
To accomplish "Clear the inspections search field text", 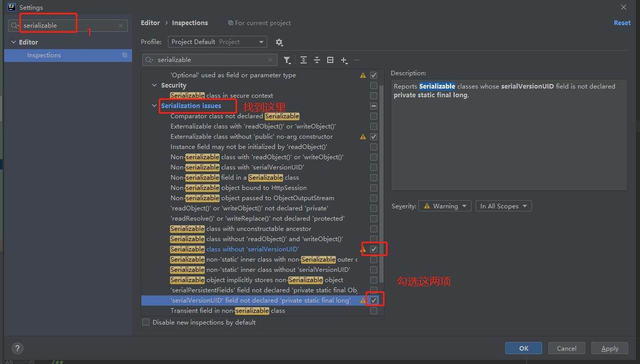I will coord(270,60).
